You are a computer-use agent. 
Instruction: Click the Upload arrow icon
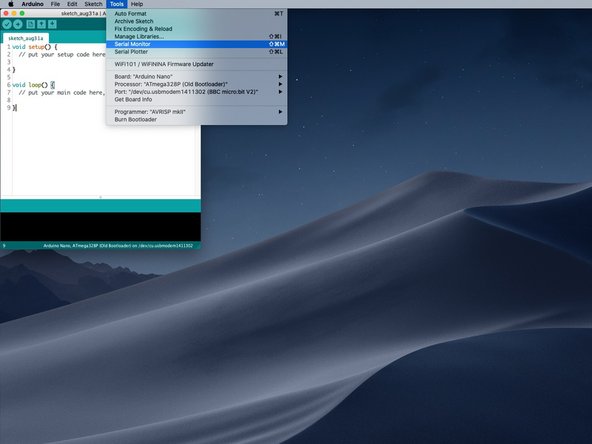[x=18, y=24]
